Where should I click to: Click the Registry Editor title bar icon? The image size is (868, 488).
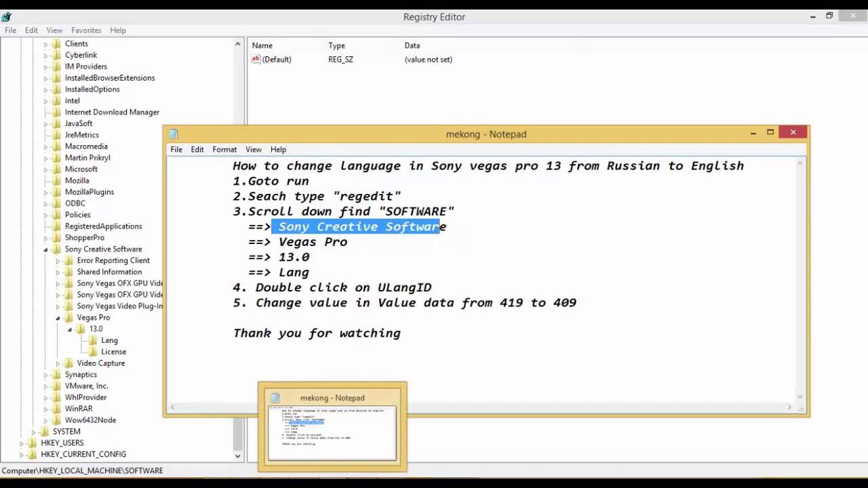pos(7,17)
